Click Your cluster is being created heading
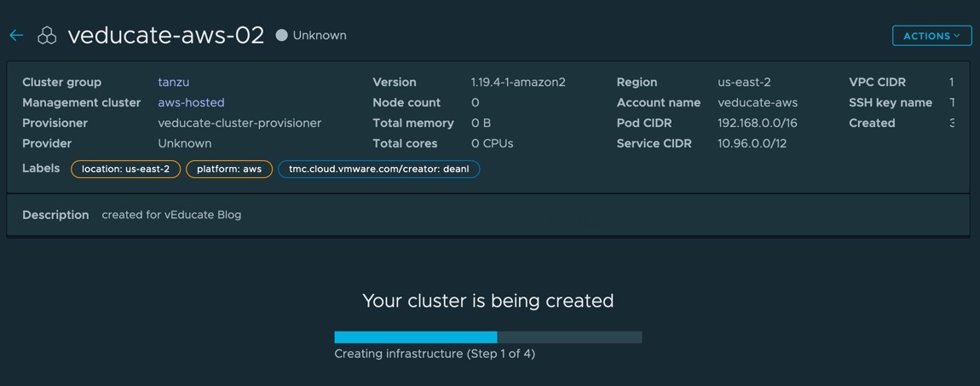 (x=488, y=301)
